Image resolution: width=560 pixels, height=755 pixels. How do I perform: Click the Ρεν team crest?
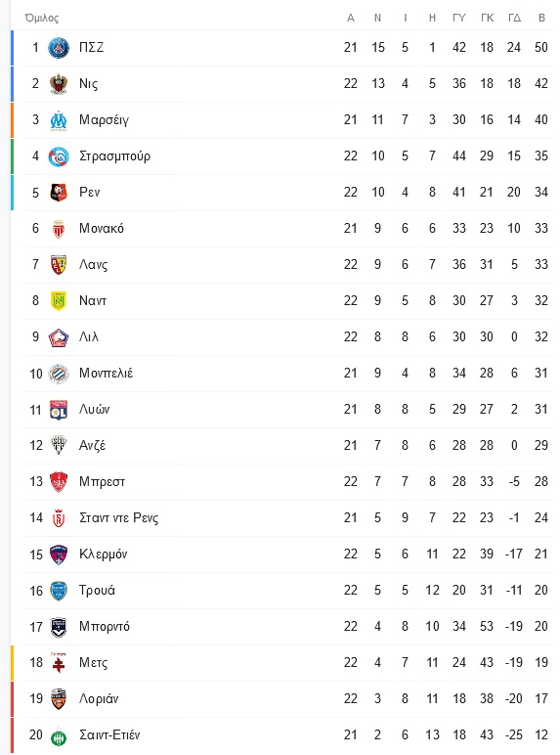(59, 192)
